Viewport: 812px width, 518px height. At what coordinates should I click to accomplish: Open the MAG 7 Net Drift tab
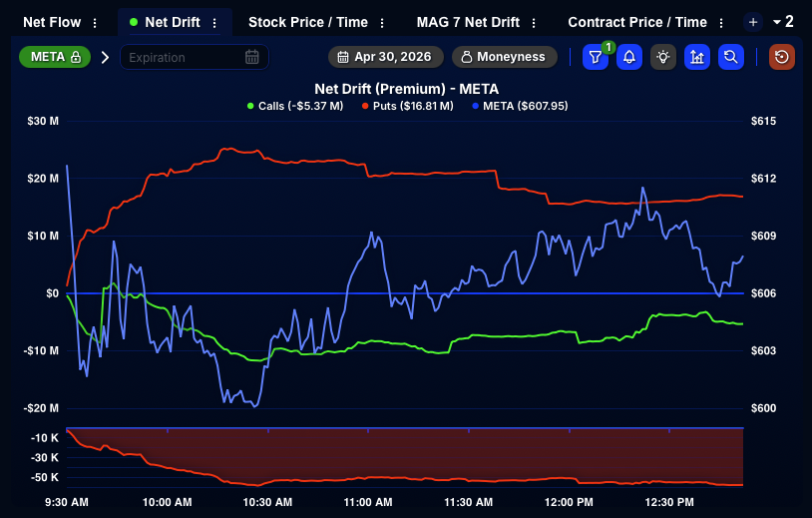(x=468, y=22)
